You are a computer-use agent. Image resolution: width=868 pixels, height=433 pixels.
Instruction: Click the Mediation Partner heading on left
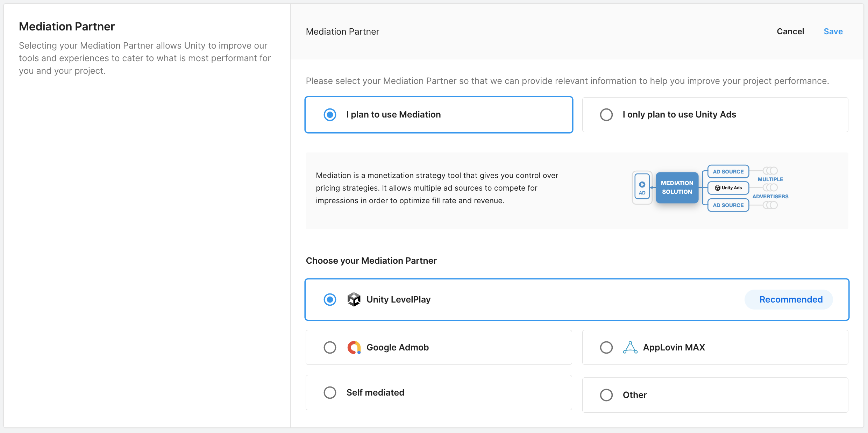tap(67, 27)
